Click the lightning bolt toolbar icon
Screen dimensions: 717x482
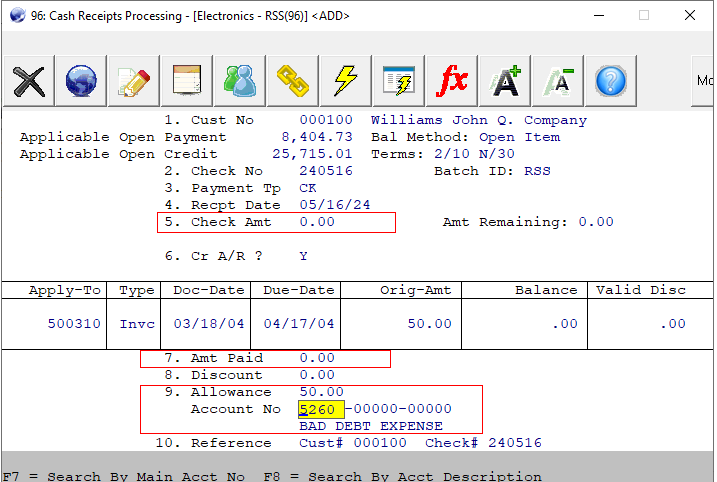(346, 81)
